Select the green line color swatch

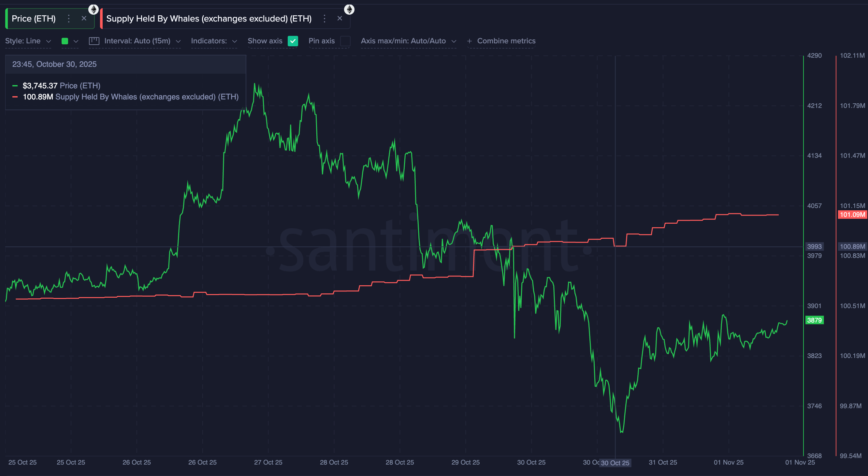point(65,41)
